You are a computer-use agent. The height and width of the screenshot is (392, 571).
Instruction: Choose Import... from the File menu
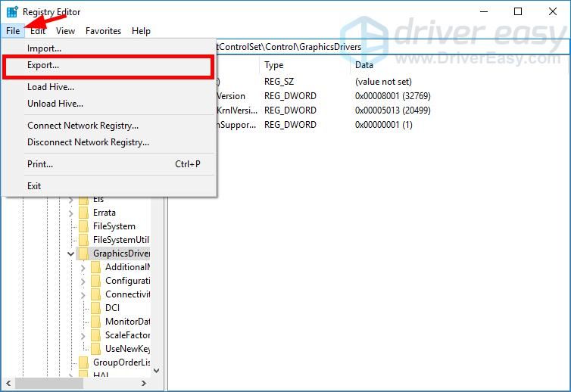44,48
